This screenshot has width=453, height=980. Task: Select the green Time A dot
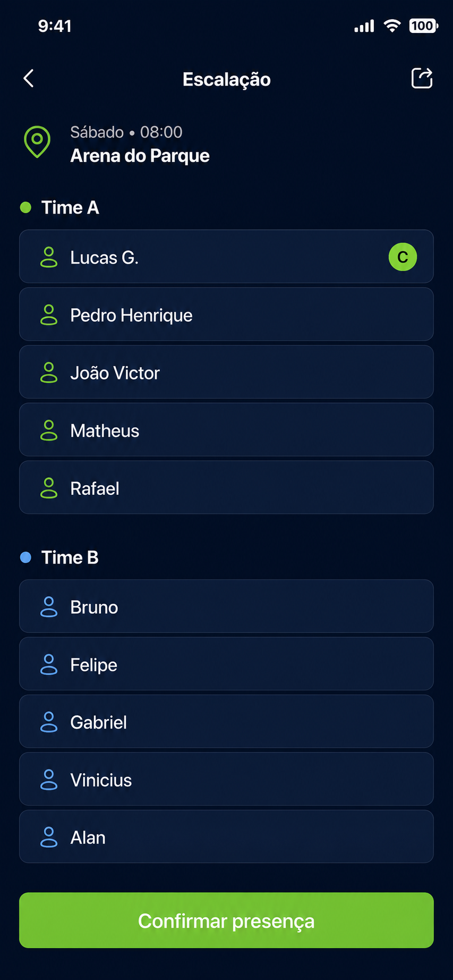click(25, 207)
